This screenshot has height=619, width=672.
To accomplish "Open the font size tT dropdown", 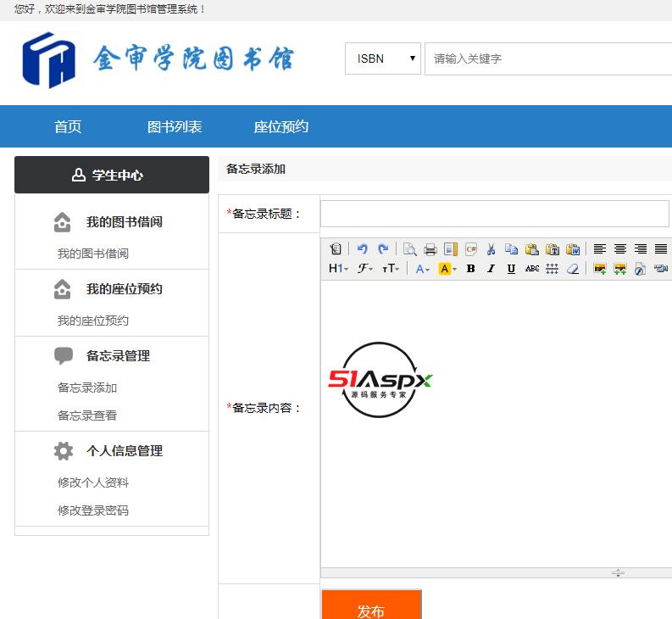I will 391,269.
